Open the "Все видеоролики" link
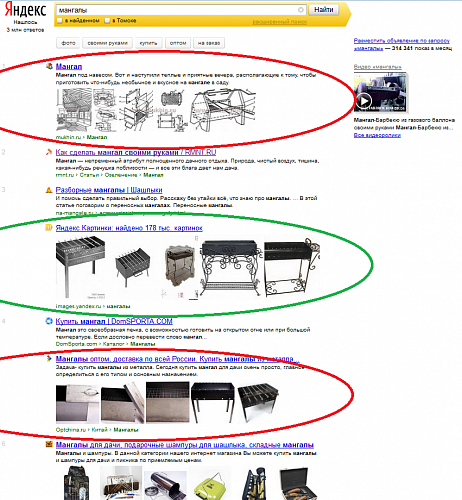Screen dimensions: 462x500 pos(377,135)
